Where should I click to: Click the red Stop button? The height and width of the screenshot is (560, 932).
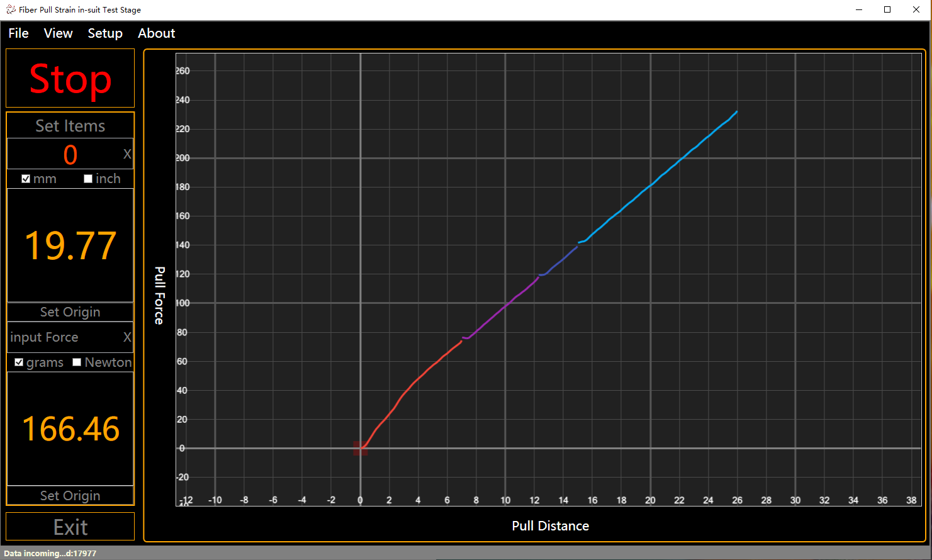tap(70, 79)
